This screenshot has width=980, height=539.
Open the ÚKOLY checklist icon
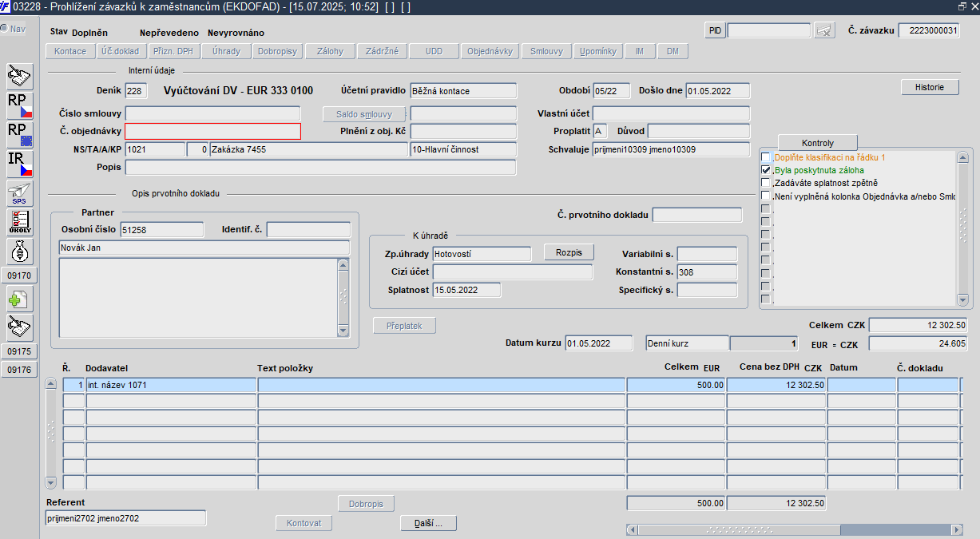(x=20, y=222)
